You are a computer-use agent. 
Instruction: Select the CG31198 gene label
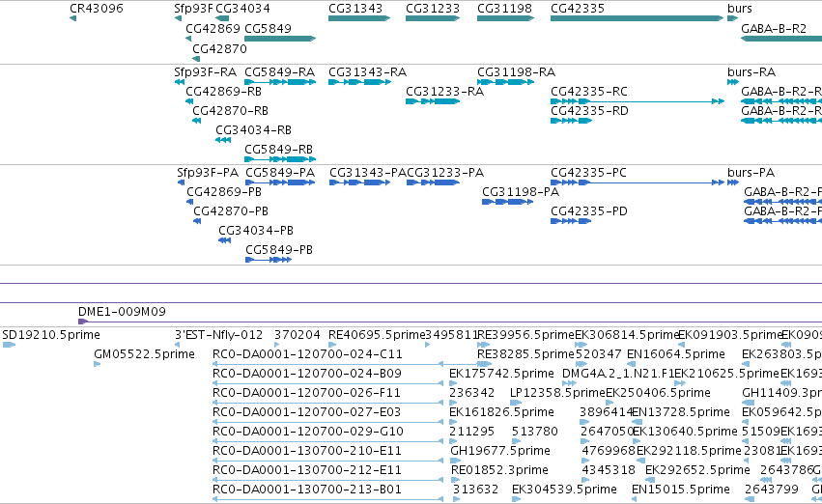[x=504, y=9]
